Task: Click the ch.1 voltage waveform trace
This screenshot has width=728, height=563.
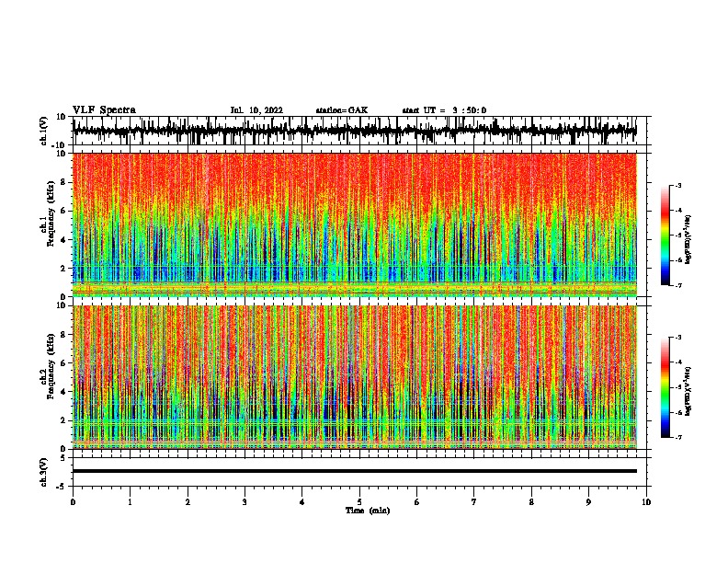Action: 355,131
